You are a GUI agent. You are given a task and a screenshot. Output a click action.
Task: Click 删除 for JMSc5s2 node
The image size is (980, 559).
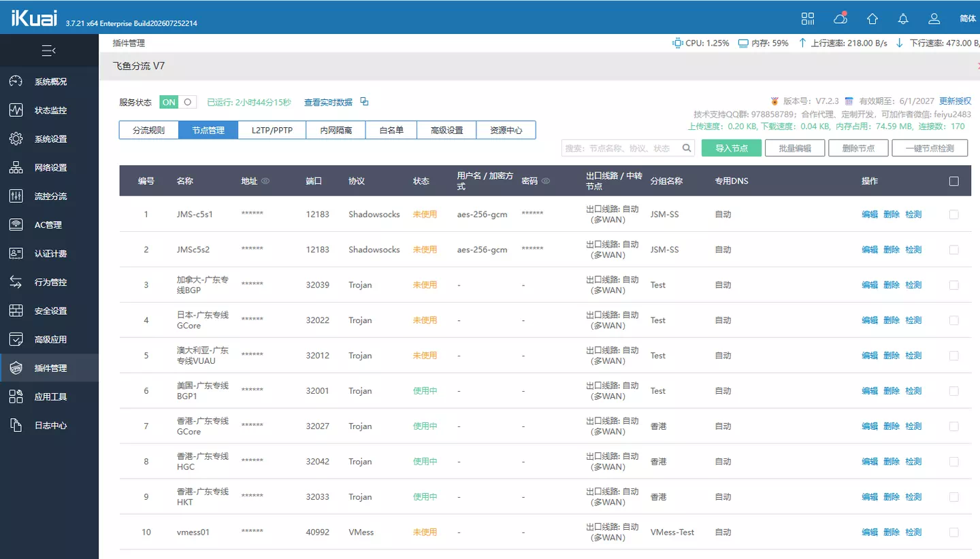892,250
